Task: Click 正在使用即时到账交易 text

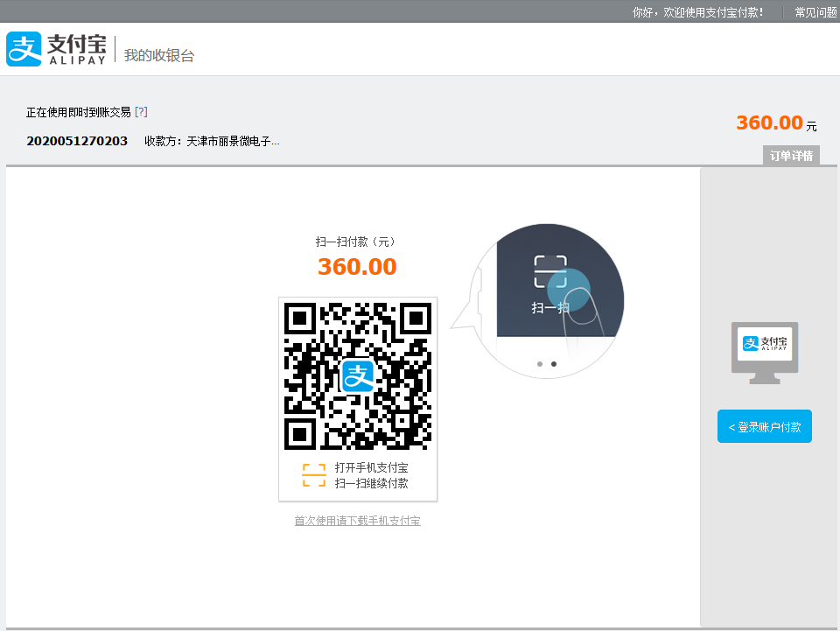Action: [x=78, y=112]
